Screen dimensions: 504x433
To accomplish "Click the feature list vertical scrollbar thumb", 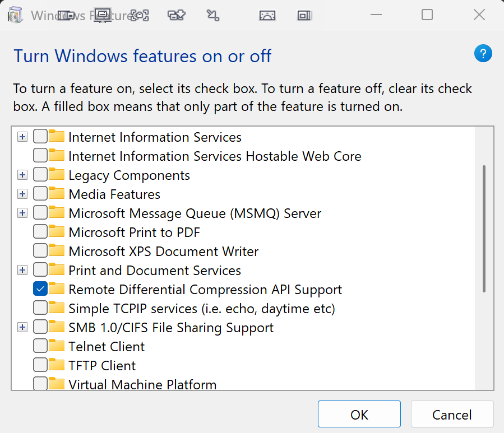I will pos(484,228).
